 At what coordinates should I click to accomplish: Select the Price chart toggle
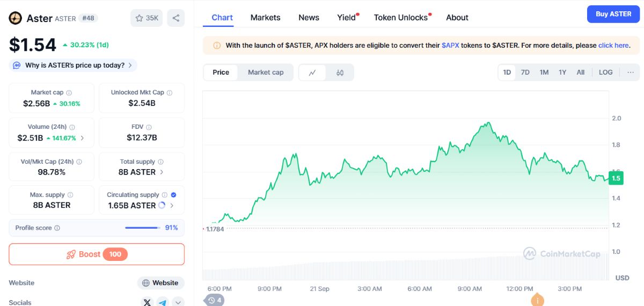point(221,72)
